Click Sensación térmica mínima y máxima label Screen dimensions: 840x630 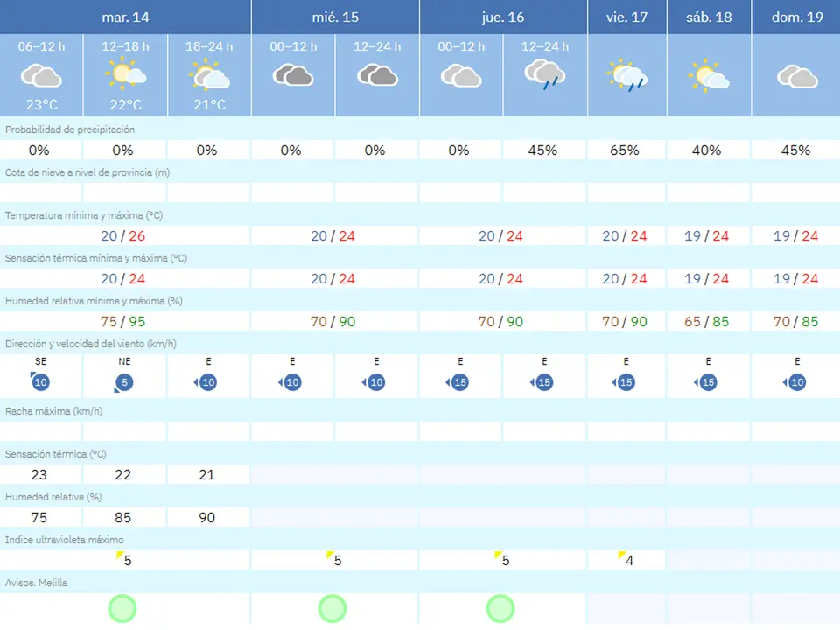click(96, 258)
